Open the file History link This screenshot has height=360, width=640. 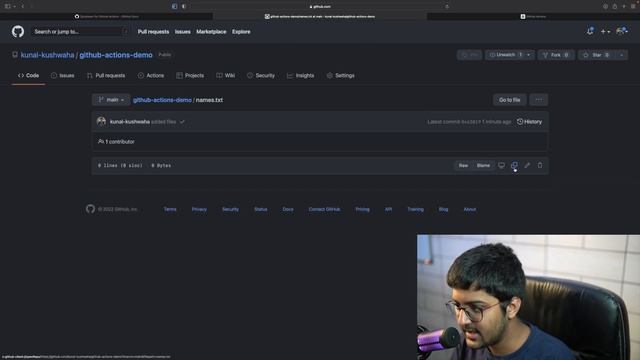529,122
